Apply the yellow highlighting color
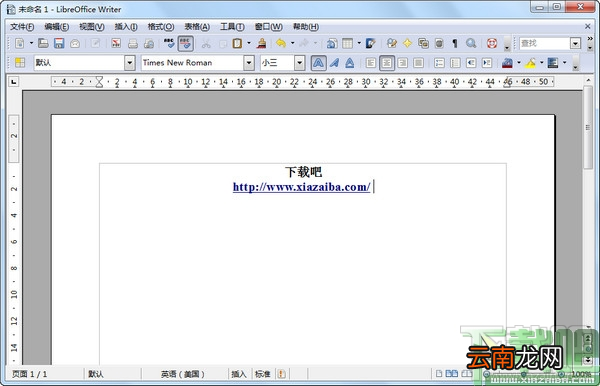The image size is (600, 386). (530, 63)
